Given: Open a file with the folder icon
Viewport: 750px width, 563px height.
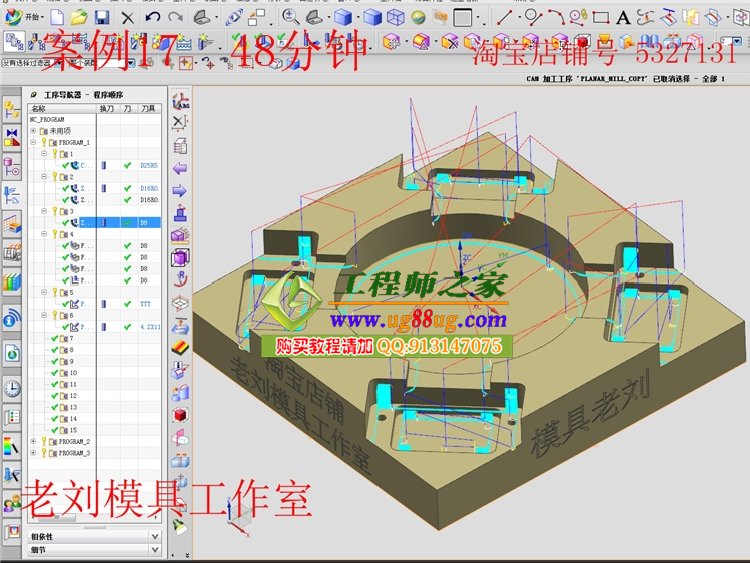Looking at the screenshot, I should coord(79,17).
